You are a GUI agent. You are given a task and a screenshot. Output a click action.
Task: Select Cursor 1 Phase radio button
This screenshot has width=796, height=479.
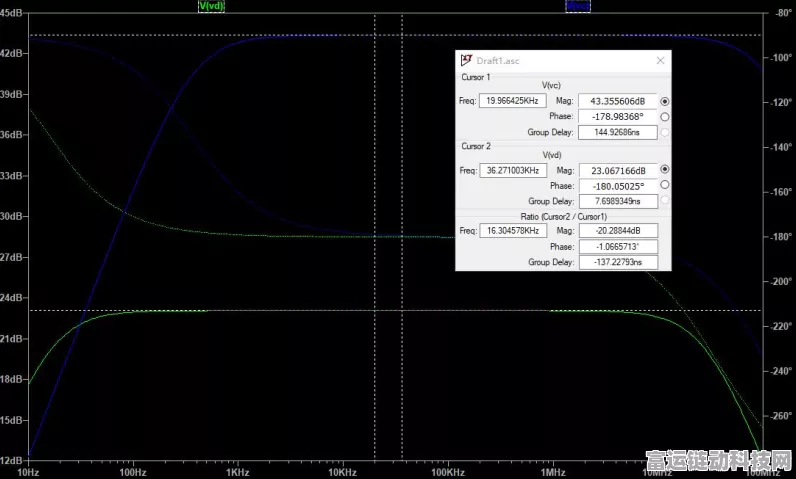[665, 117]
